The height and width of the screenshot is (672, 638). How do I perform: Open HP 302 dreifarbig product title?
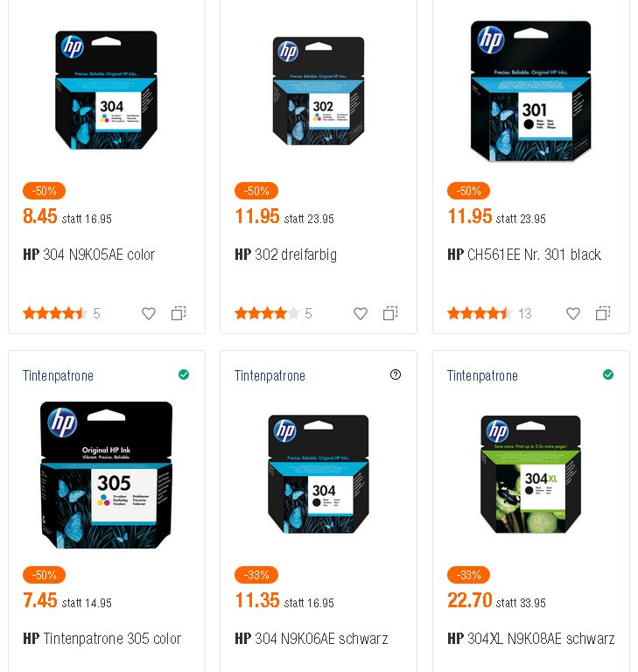pyautogui.click(x=285, y=255)
